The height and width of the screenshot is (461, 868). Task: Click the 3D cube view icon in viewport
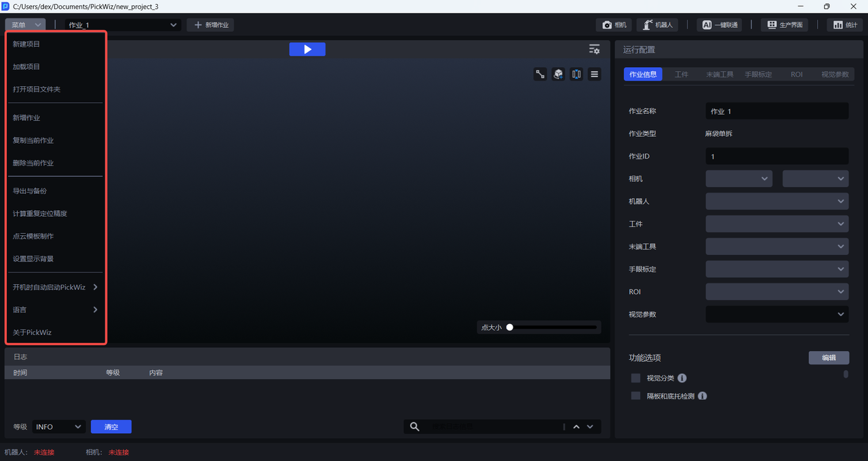(558, 75)
